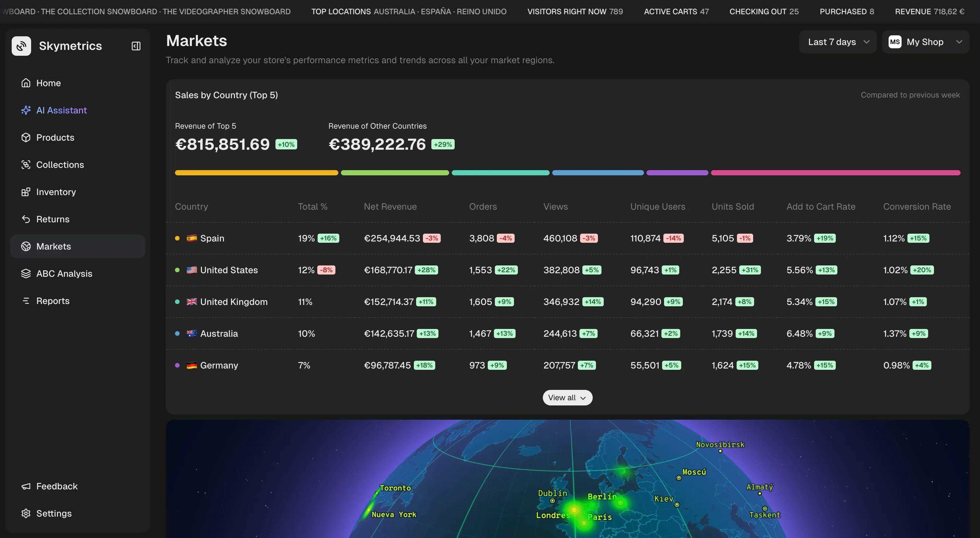980x538 pixels.
Task: Open AI Assistant via the sparkle icon
Action: [26, 110]
